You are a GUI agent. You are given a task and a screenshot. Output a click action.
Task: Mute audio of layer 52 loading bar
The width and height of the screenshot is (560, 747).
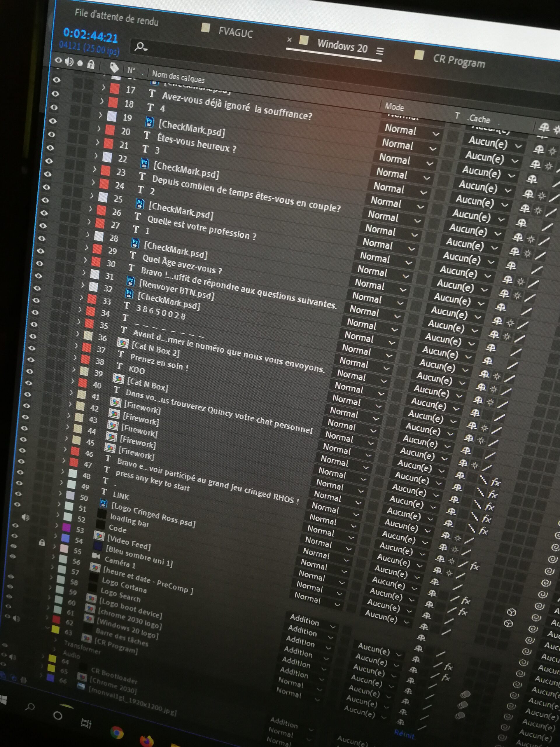(x=25, y=517)
